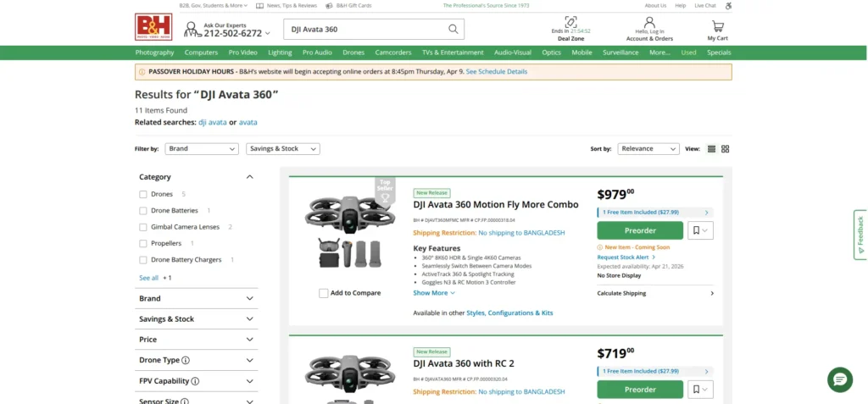Expand the Price section

196,340
